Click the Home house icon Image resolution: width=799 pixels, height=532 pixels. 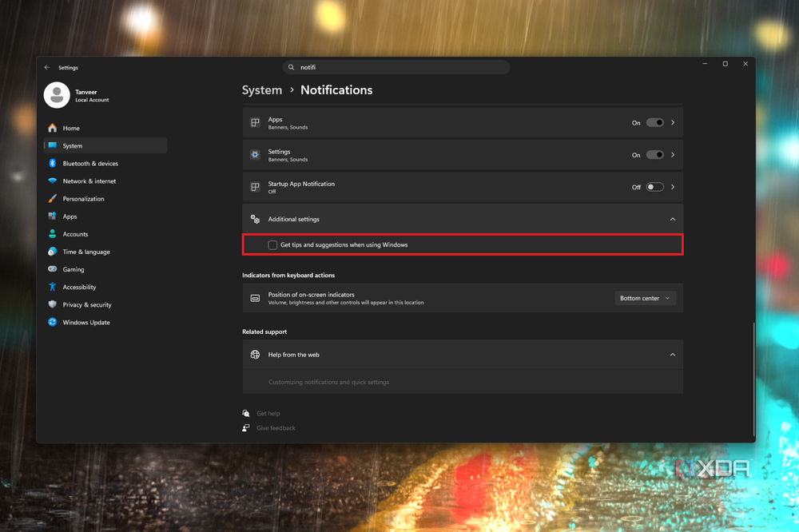tap(52, 128)
